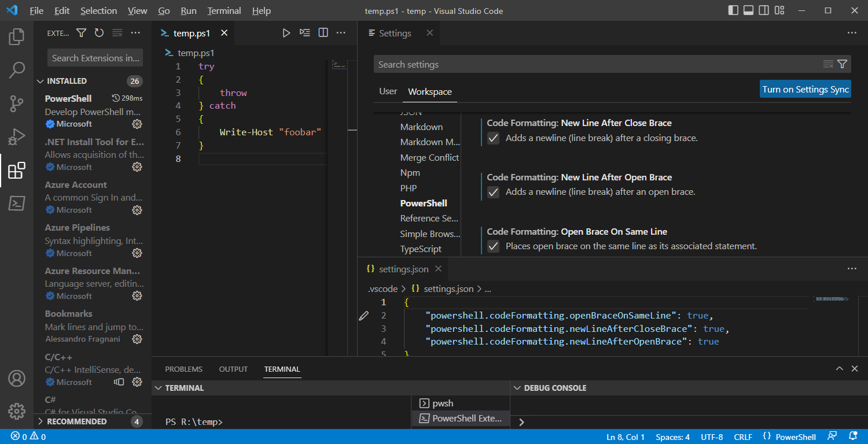Open the Run and Debug view
868x444 pixels.
tap(16, 136)
